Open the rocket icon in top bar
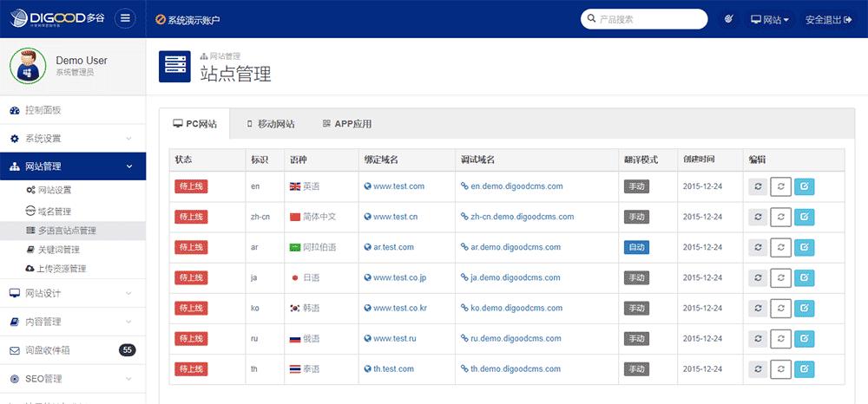This screenshot has width=868, height=404. [729, 19]
